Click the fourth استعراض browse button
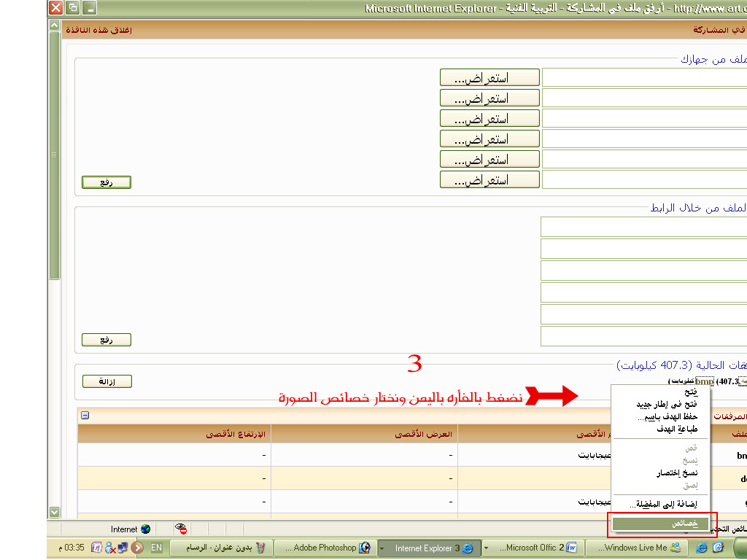 pos(489,139)
